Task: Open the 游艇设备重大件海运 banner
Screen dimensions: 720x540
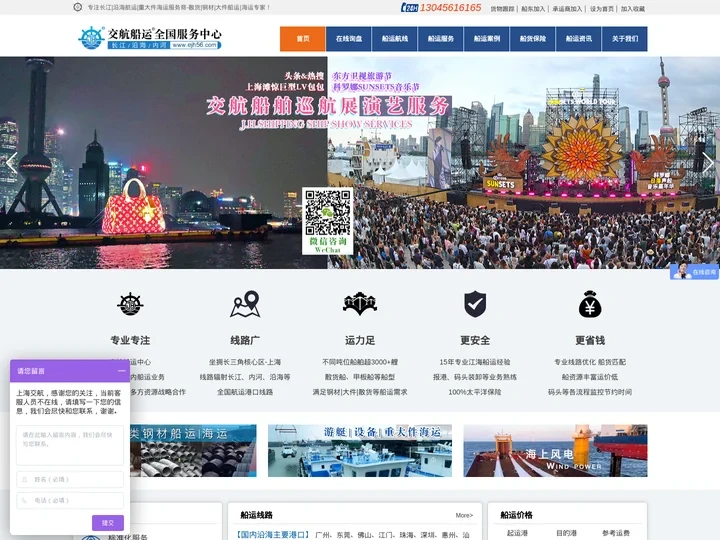Action: click(360, 450)
